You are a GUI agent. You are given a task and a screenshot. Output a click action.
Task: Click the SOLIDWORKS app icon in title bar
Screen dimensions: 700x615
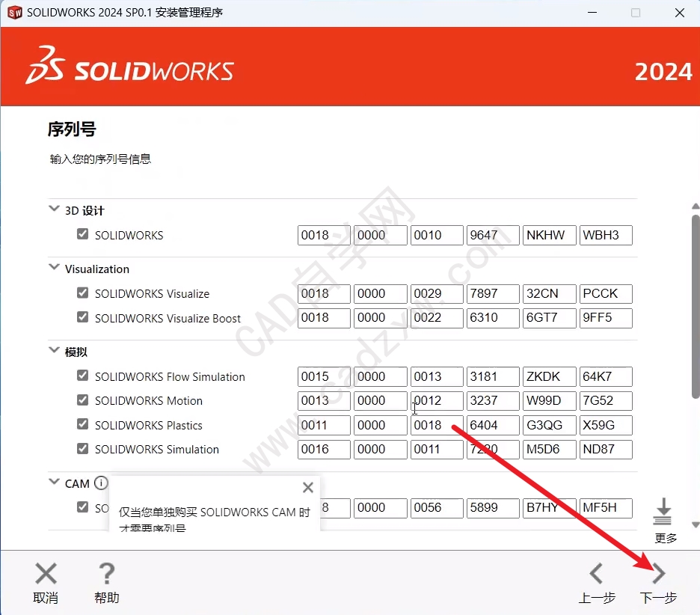(15, 13)
